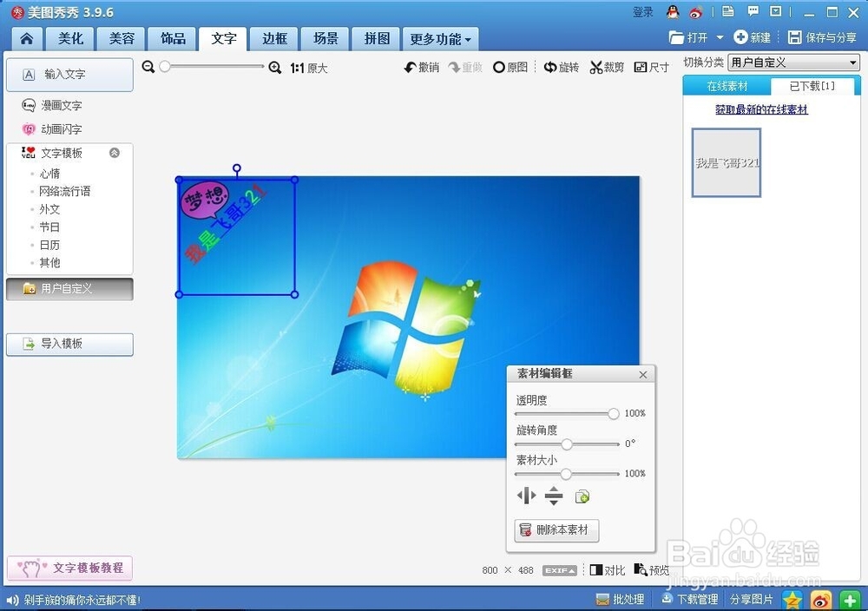
Task: Switch to the 边框 tab
Action: 274,39
